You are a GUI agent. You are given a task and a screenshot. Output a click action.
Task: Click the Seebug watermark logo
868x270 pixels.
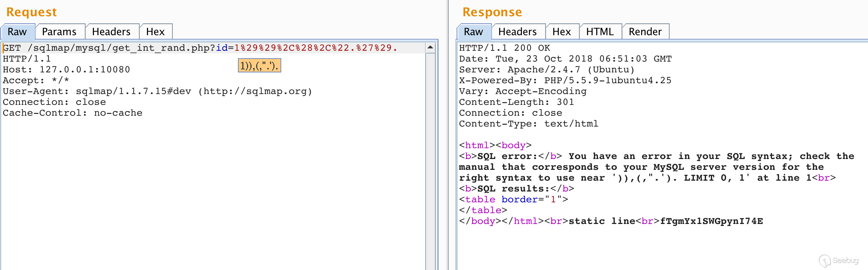[x=839, y=261]
